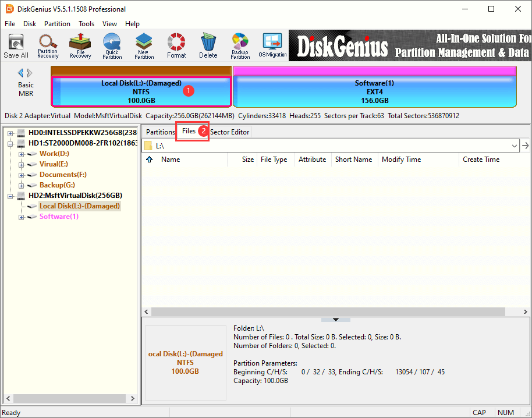The image size is (532, 418).
Task: Launch OS Migration tool
Action: (x=272, y=46)
